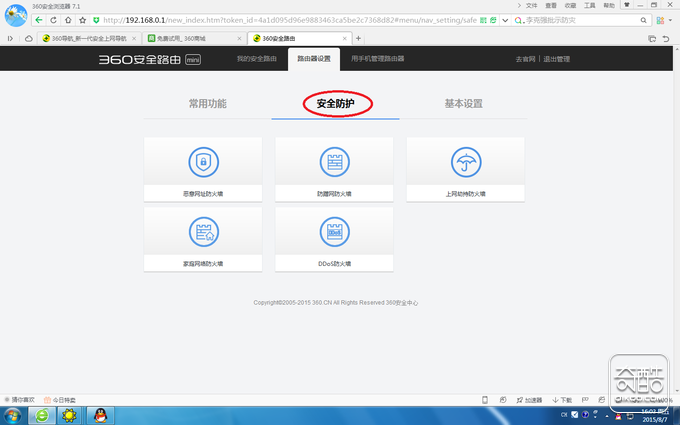Click the sidebar toggle icon left of tabs
The image size is (680, 425).
[x=10, y=38]
